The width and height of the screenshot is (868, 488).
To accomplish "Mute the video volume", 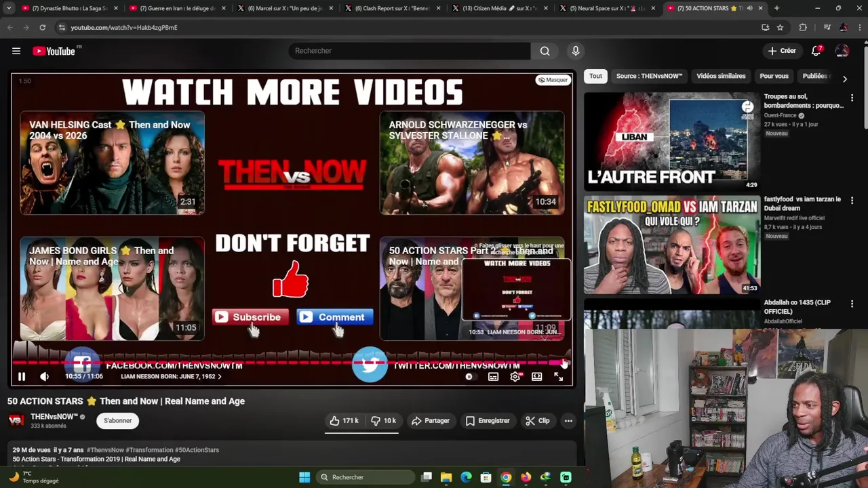I will pos(44,377).
